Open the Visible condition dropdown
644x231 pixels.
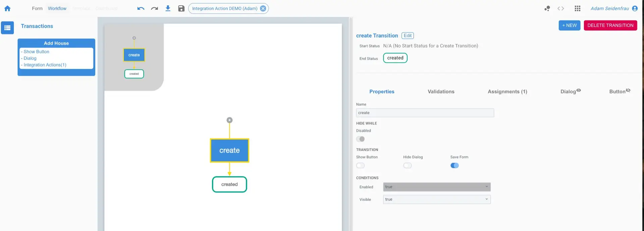point(437,199)
